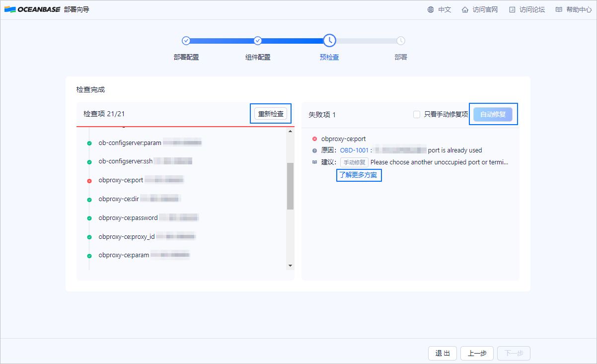The width and height of the screenshot is (597, 364).
Task: Click the forum icon beside 访问论坛
Action: (512, 9)
